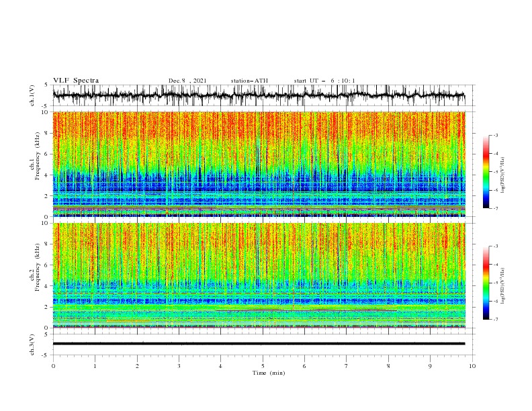Click time tick 3 on the Time axis
The height and width of the screenshot is (411, 532).
(179, 366)
